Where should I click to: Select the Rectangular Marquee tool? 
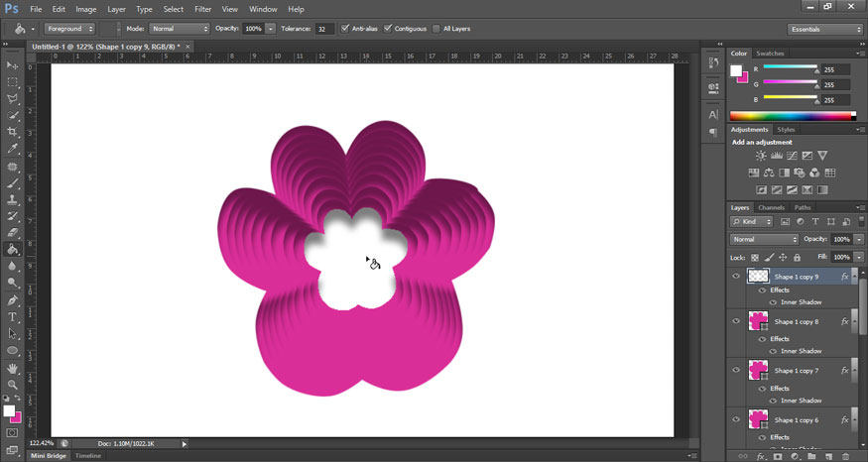click(x=13, y=82)
